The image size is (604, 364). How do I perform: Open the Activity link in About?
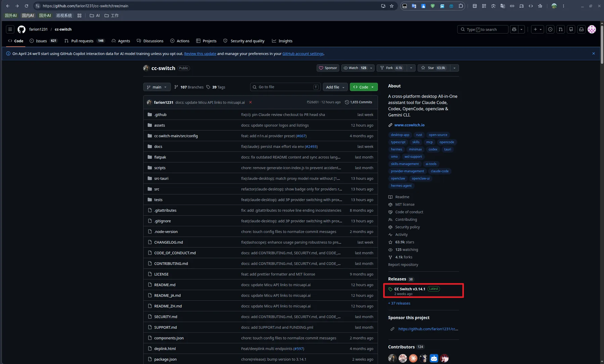click(x=401, y=235)
